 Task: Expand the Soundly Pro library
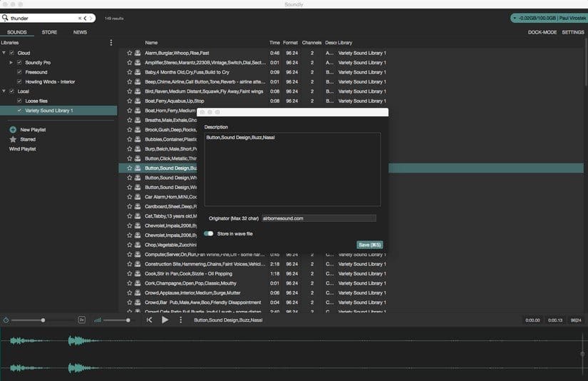pyautogui.click(x=11, y=63)
